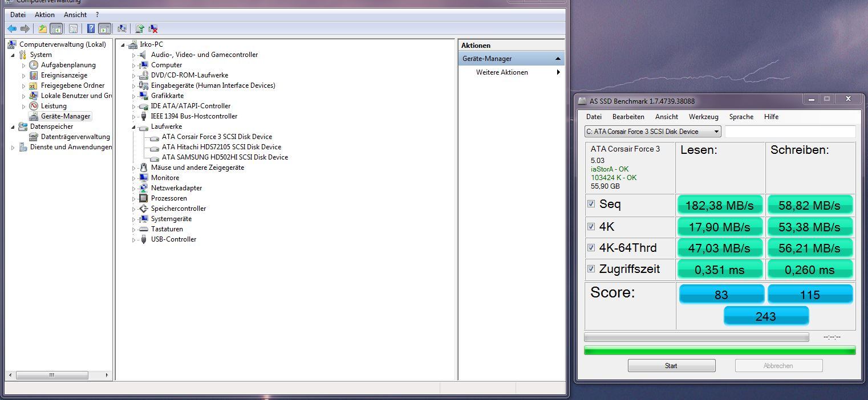Open the Hilfe menu in AS SSD
Screen dimensions: 868x400
771,116
